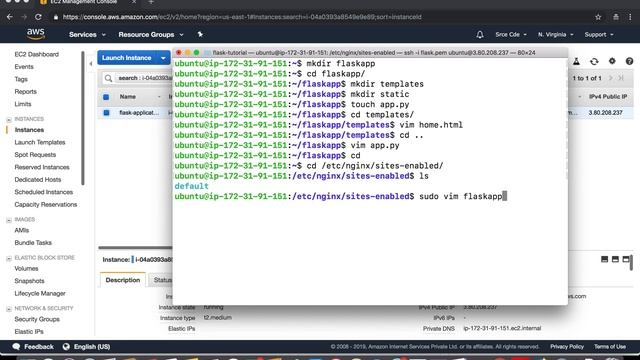Viewport: 640px width, 360px height.
Task: Open Dedicated Hosts in sidebar
Action: click(x=38, y=180)
